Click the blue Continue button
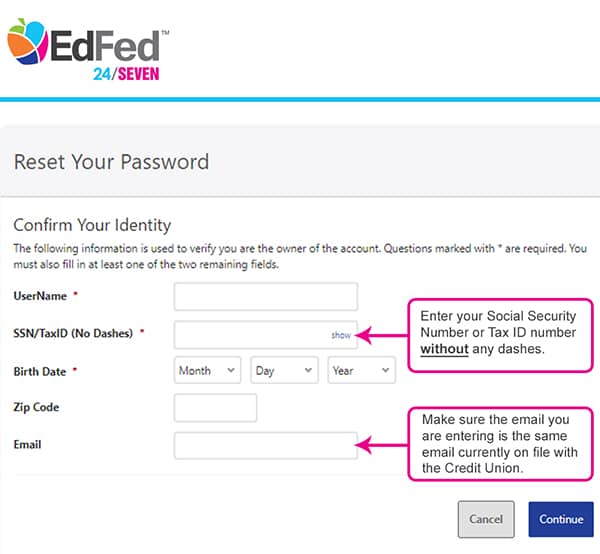This screenshot has width=600, height=554. [560, 519]
